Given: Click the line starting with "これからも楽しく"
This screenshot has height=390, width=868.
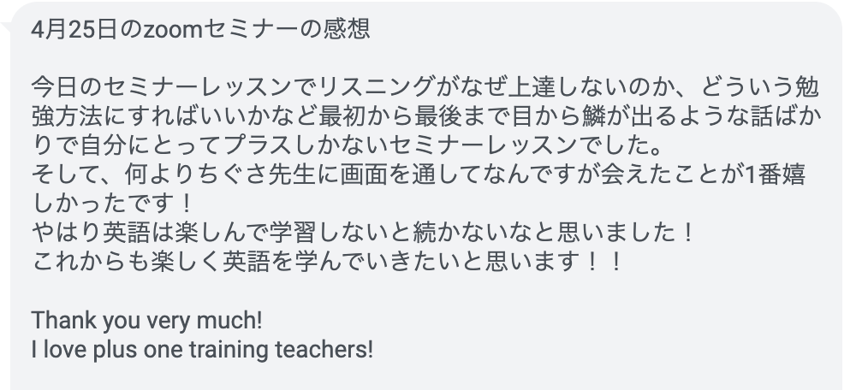Looking at the screenshot, I should 327,262.
